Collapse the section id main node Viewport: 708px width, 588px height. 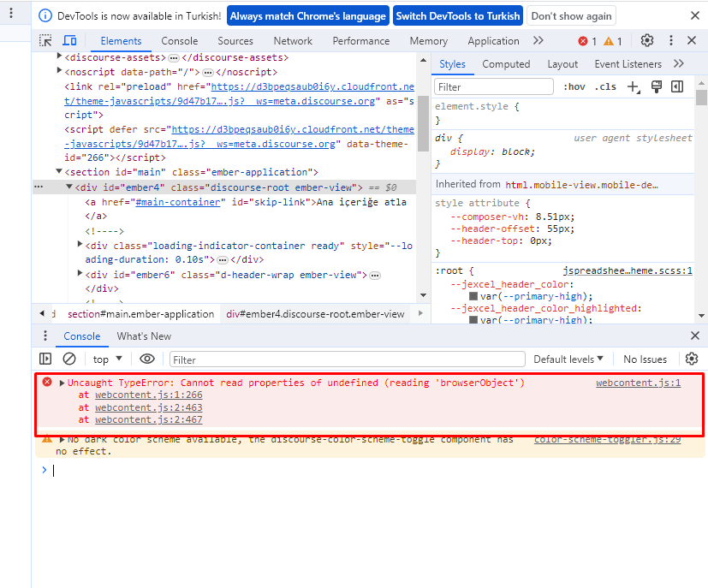59,171
